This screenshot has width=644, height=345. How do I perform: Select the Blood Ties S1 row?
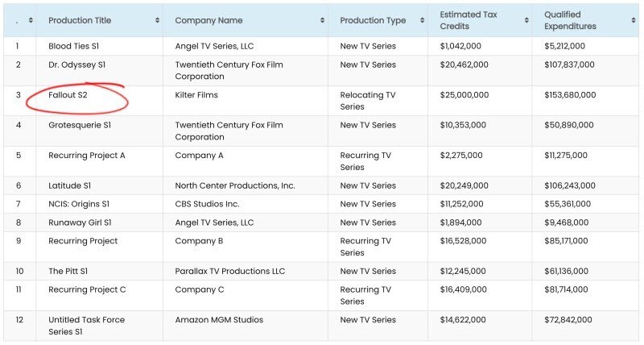74,47
